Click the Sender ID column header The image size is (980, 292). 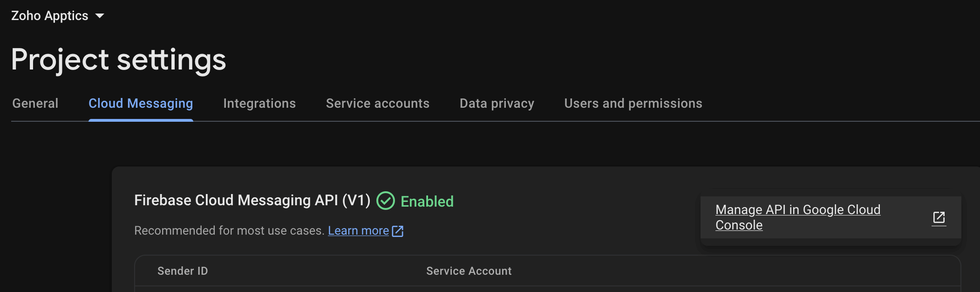183,271
